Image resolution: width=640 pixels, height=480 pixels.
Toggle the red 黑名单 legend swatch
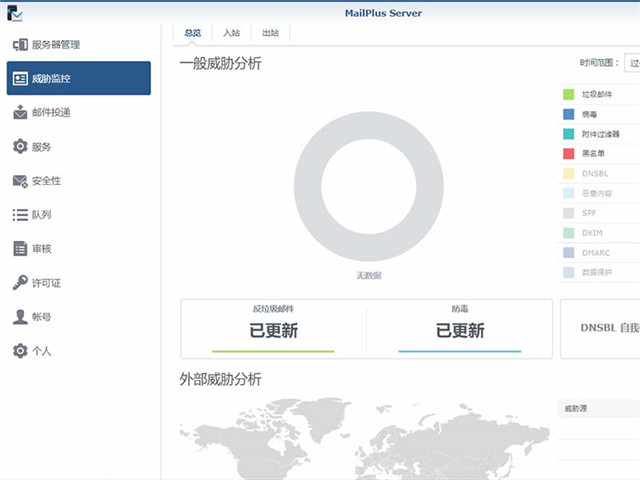pos(569,153)
